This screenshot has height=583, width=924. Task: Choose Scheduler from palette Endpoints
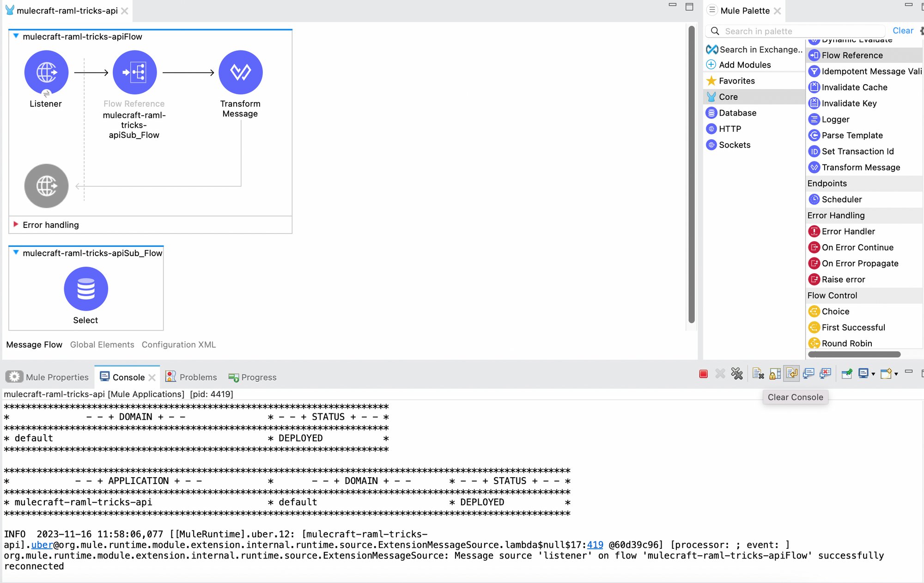pos(841,199)
